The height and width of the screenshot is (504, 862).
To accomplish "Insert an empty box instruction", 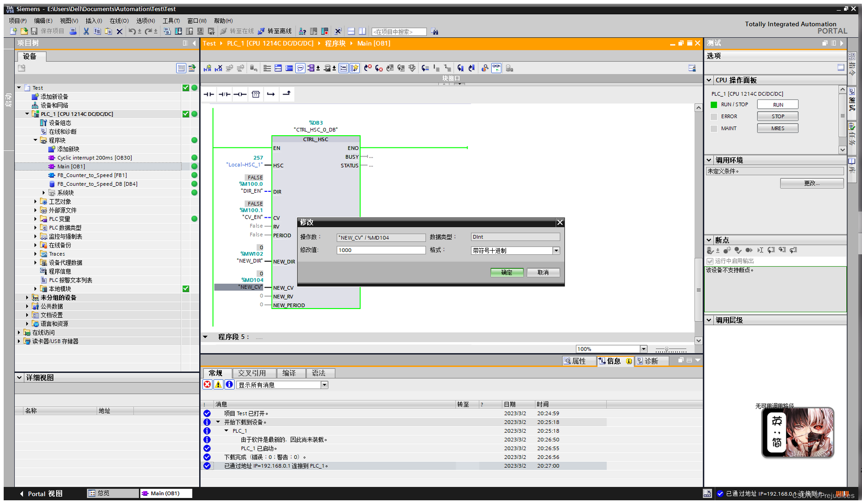I will [x=255, y=94].
